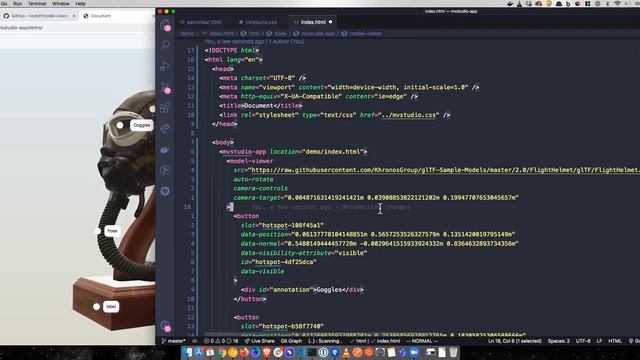The image size is (640, 360).
Task: Click body breadcrumb segment
Action: pyautogui.click(x=277, y=33)
